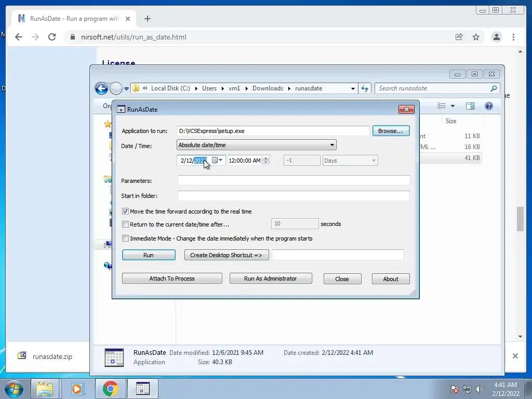Click the Run button

point(149,255)
